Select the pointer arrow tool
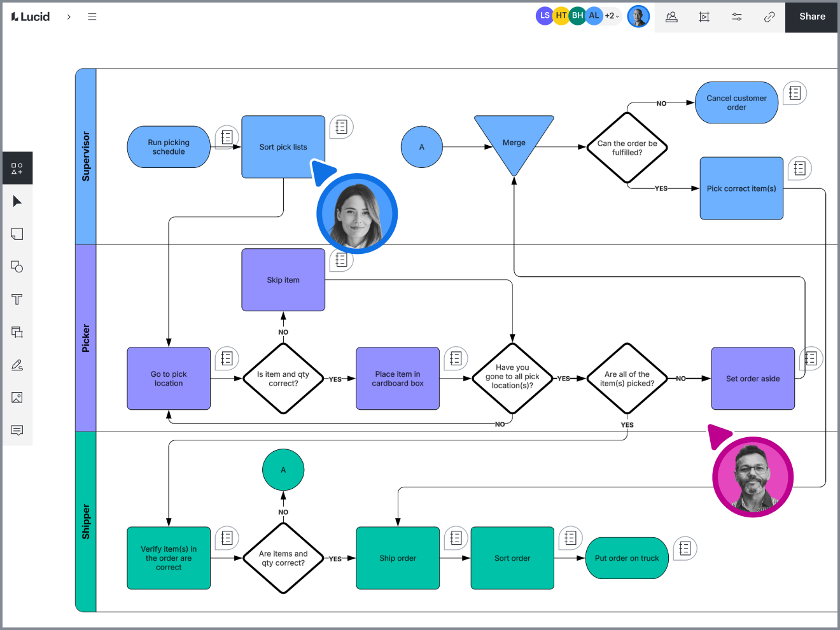Screen dimensions: 840x630 pyautogui.click(x=17, y=201)
